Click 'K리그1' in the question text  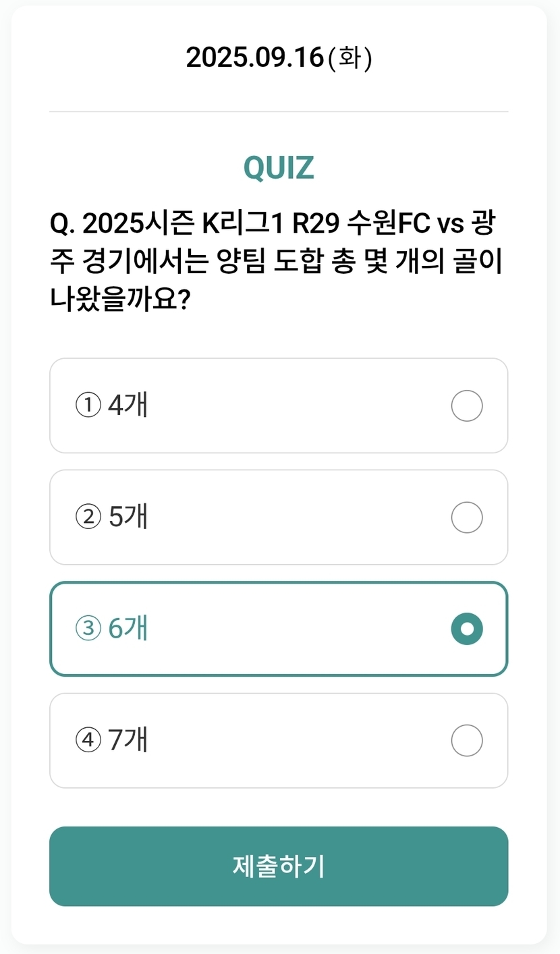(242, 224)
